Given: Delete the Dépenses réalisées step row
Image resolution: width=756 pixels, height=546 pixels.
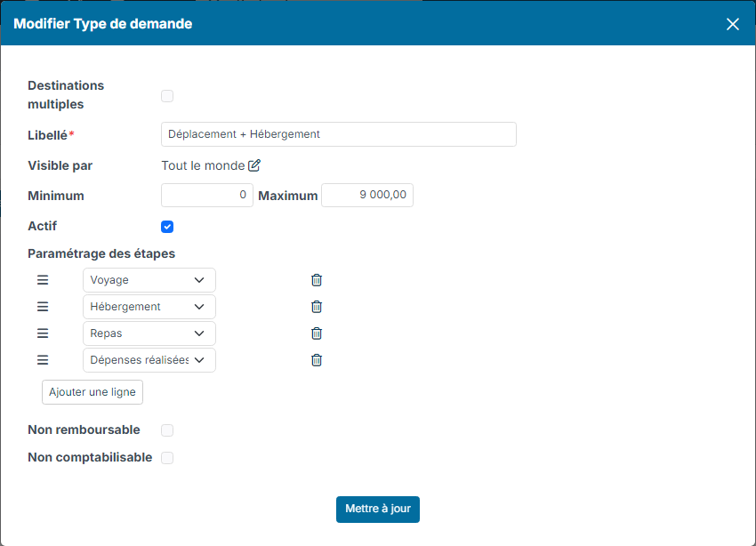Looking at the screenshot, I should pyautogui.click(x=317, y=360).
